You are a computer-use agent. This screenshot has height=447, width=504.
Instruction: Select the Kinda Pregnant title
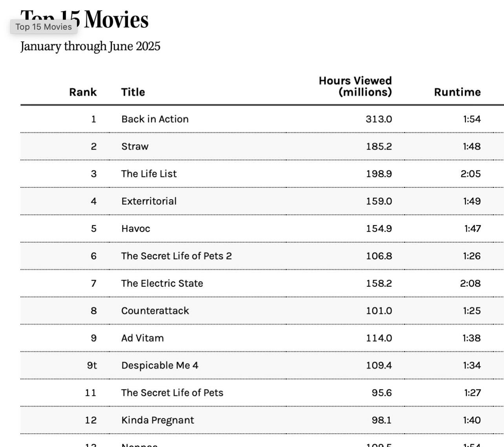(x=158, y=420)
